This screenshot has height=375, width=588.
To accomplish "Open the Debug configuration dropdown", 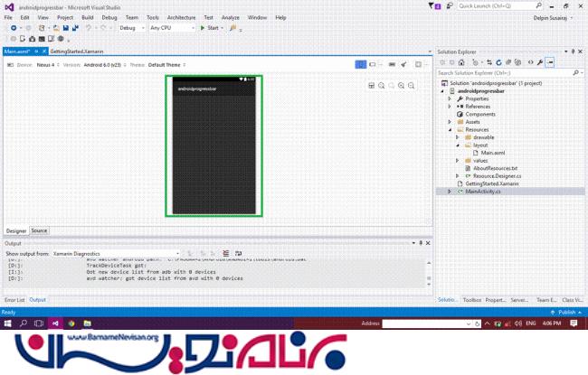I will pyautogui.click(x=132, y=28).
